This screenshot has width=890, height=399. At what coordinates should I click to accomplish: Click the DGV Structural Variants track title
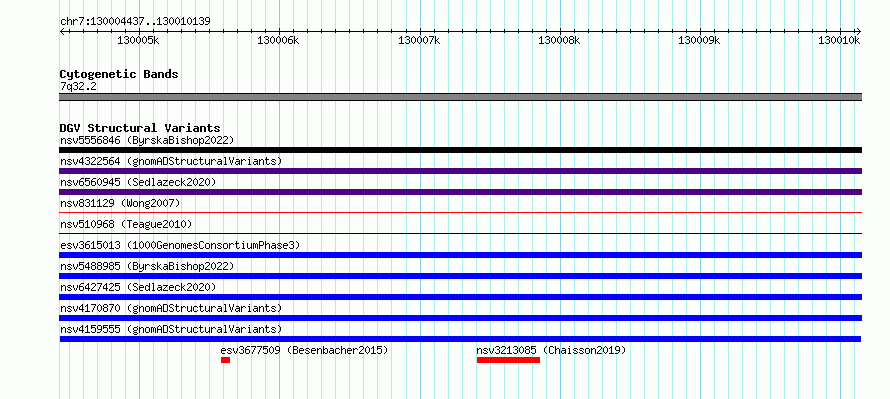click(x=140, y=128)
